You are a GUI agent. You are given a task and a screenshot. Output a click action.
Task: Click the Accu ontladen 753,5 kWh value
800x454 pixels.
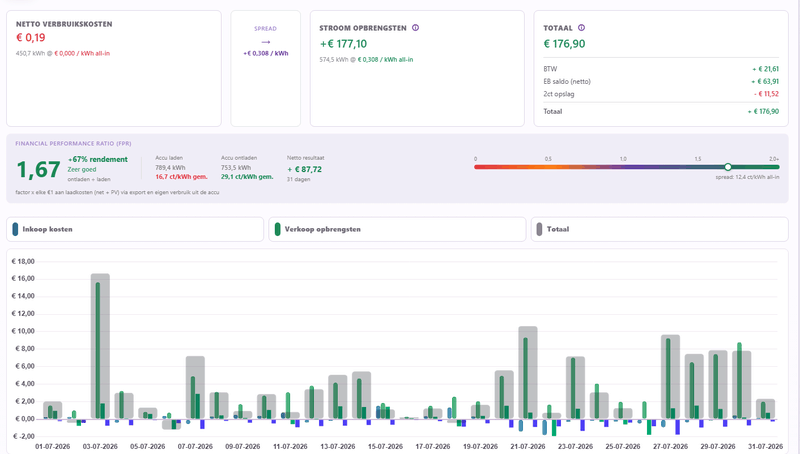(x=236, y=167)
